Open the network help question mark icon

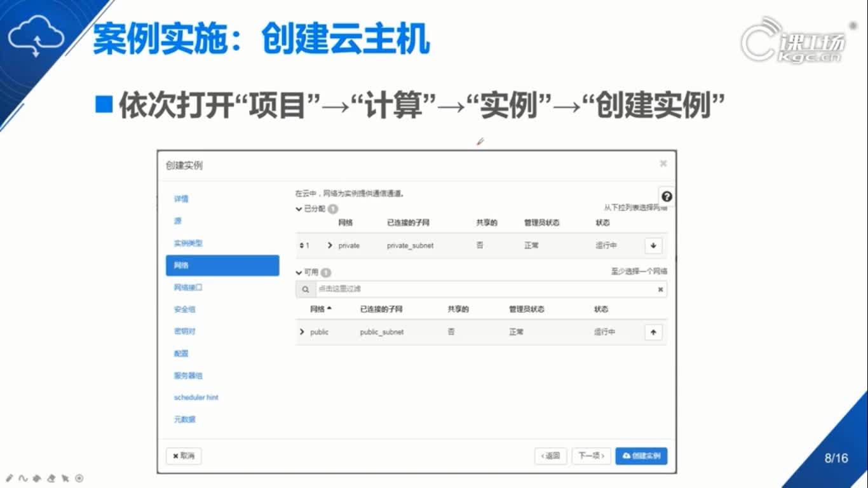tap(667, 197)
